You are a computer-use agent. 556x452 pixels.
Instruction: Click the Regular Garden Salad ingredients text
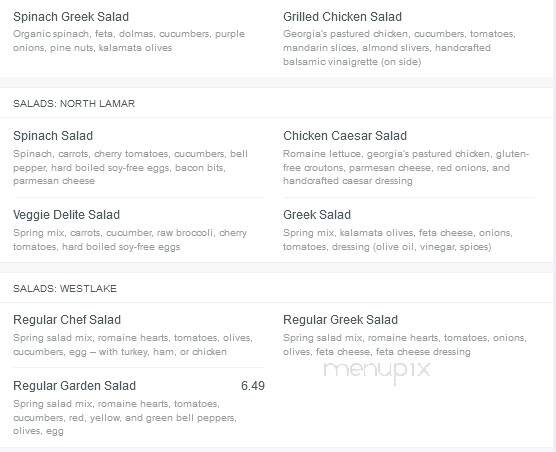(x=125, y=417)
